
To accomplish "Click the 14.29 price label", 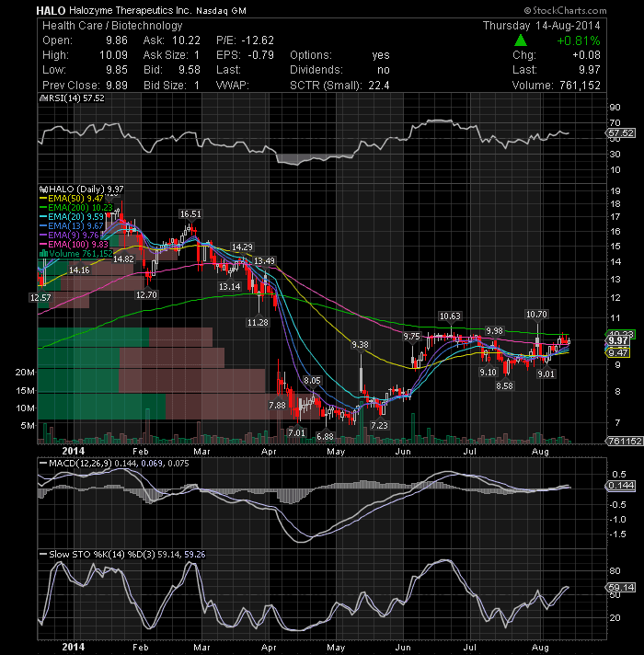I will [x=242, y=247].
